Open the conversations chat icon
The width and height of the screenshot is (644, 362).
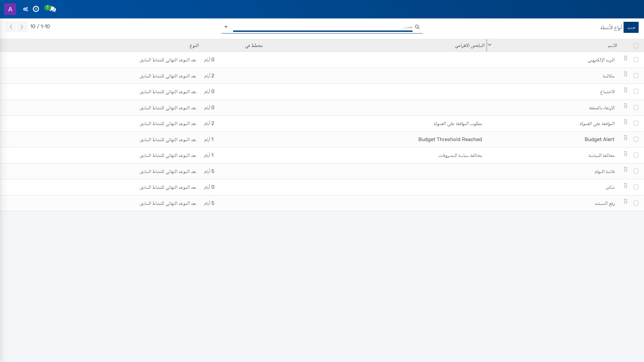coord(51,9)
